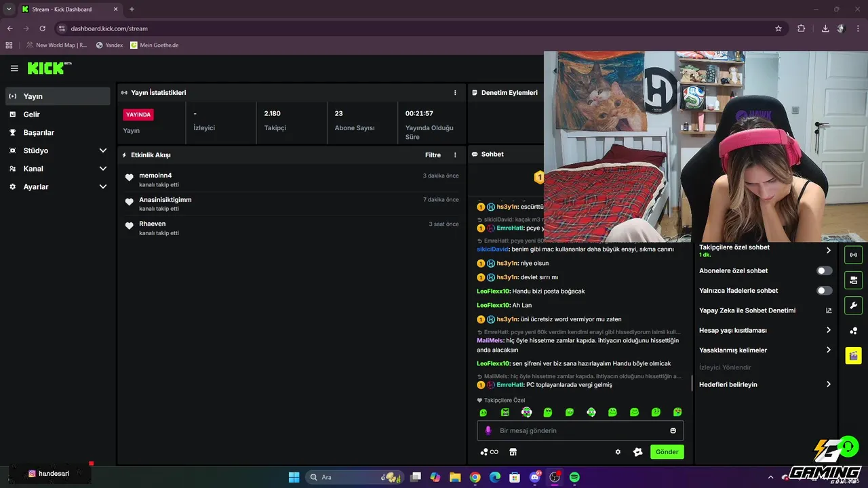Click the streamer webcam overlay
This screenshot has height=488, width=868.
(x=706, y=146)
